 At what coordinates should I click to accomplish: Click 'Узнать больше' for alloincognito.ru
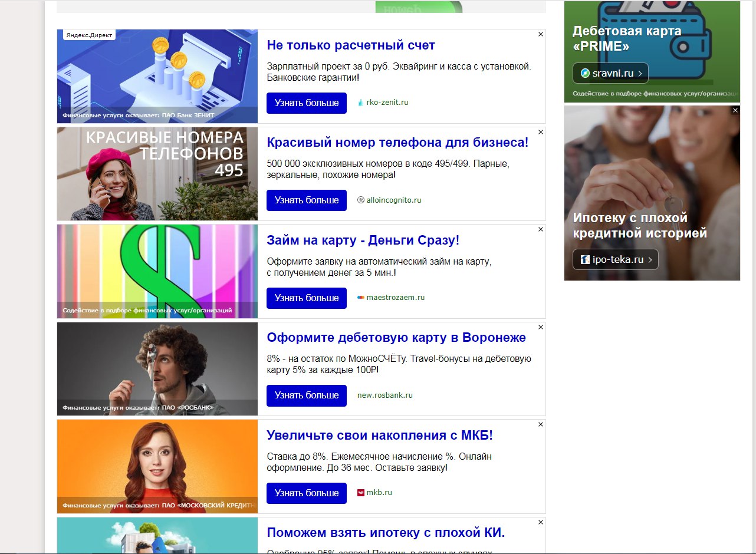[307, 200]
